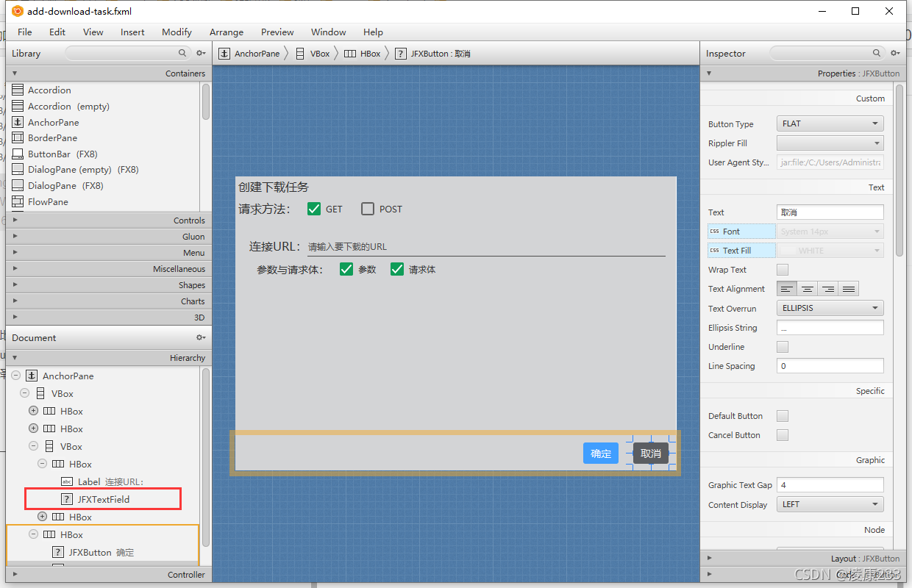Click the 确定 button in the canvas
Viewport: 912px width, 588px height.
click(x=601, y=453)
